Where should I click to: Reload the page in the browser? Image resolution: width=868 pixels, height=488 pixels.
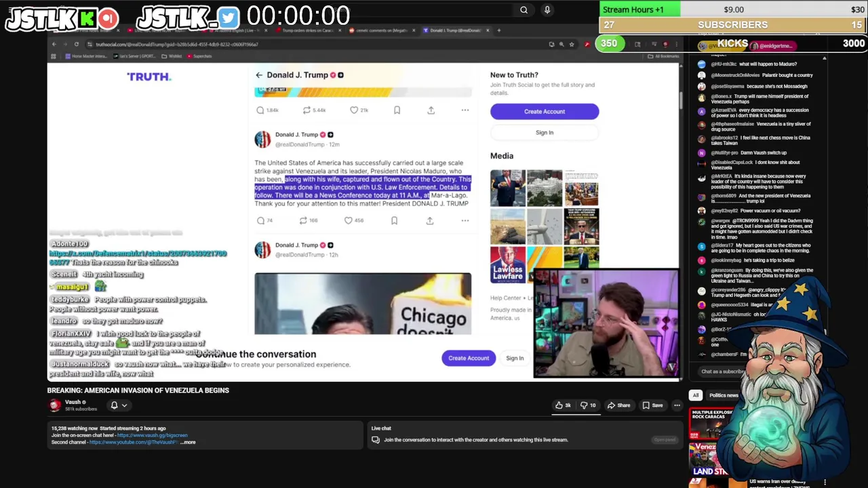[76, 44]
